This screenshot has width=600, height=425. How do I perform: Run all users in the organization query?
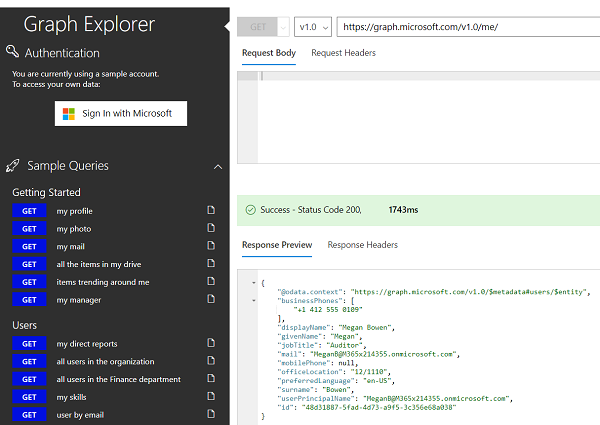click(29, 362)
